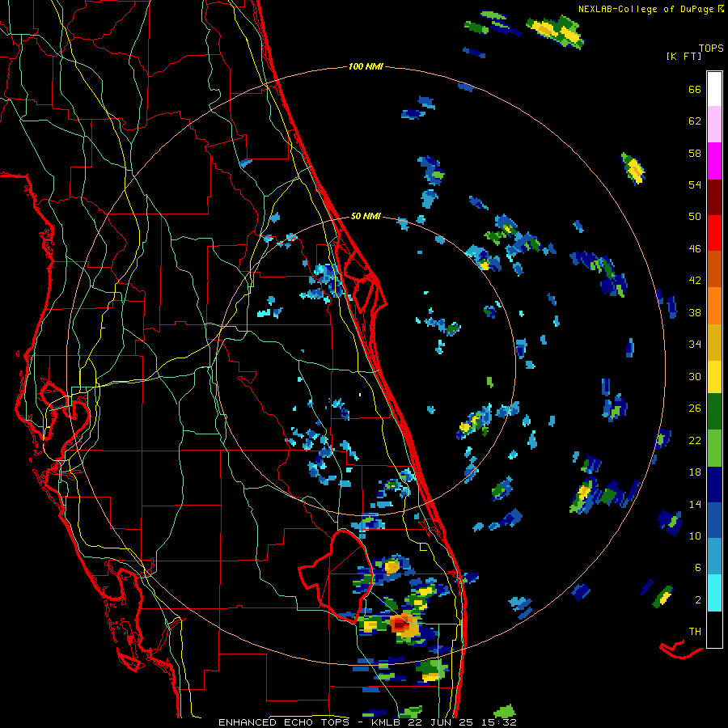The width and height of the screenshot is (728, 728).
Task: Click the dark red swatch near 50
Action: click(714, 198)
